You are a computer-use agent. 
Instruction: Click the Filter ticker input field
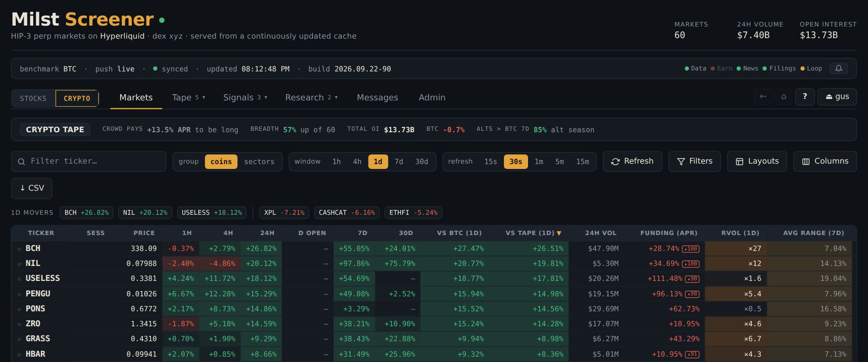pos(89,161)
